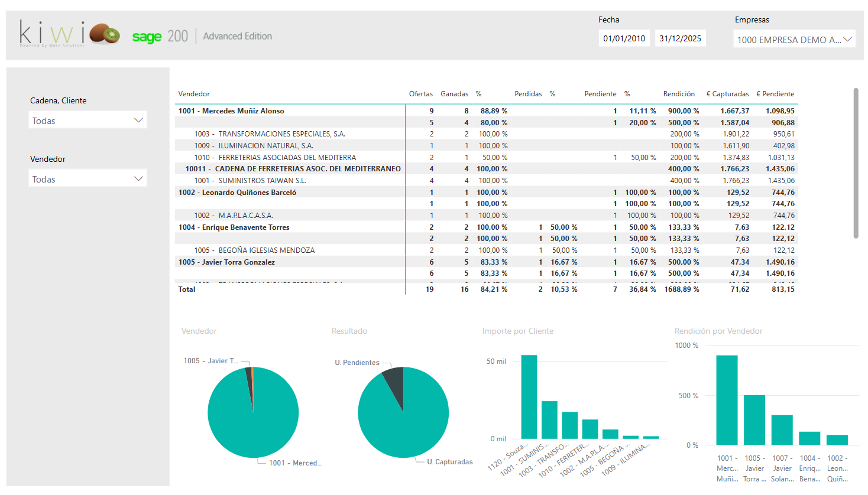Click the Sage 200 logo
Screen dimensions: 868x495
pos(160,37)
